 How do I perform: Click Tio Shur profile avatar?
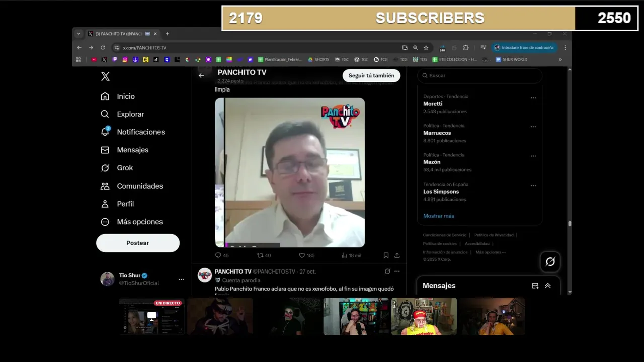coord(107,279)
